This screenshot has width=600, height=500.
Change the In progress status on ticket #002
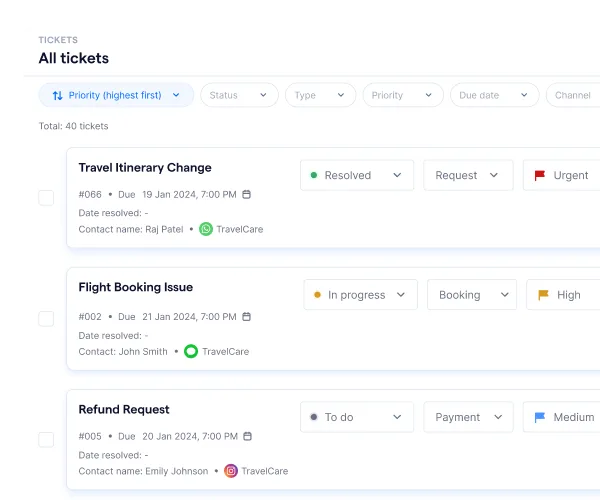(x=360, y=295)
